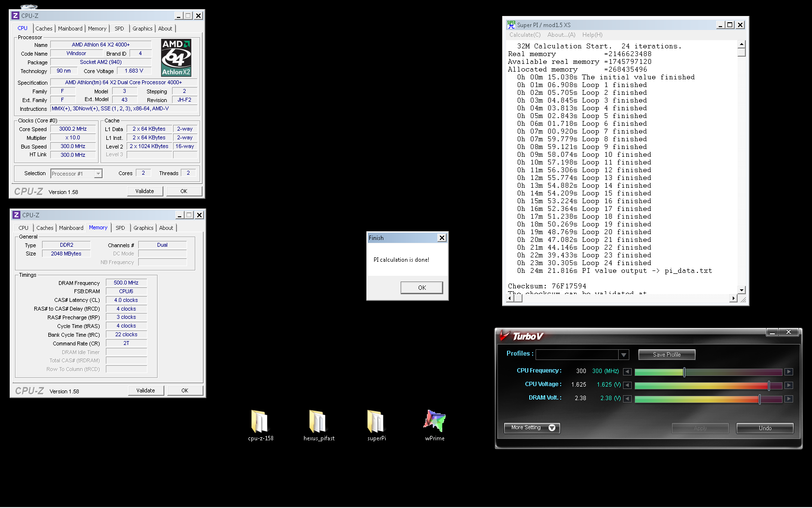Open Help(H) menu in Super PI
The image size is (812, 508).
592,35
